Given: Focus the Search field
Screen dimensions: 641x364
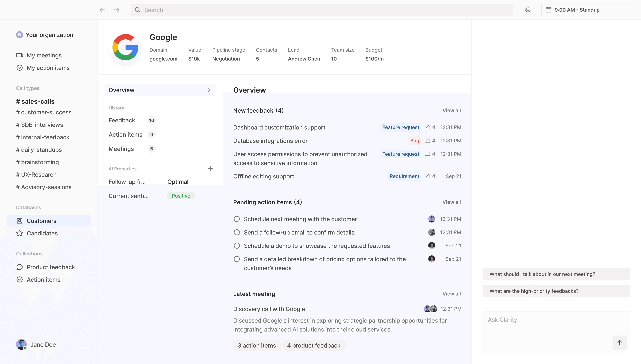Looking at the screenshot, I should pyautogui.click(x=322, y=10).
